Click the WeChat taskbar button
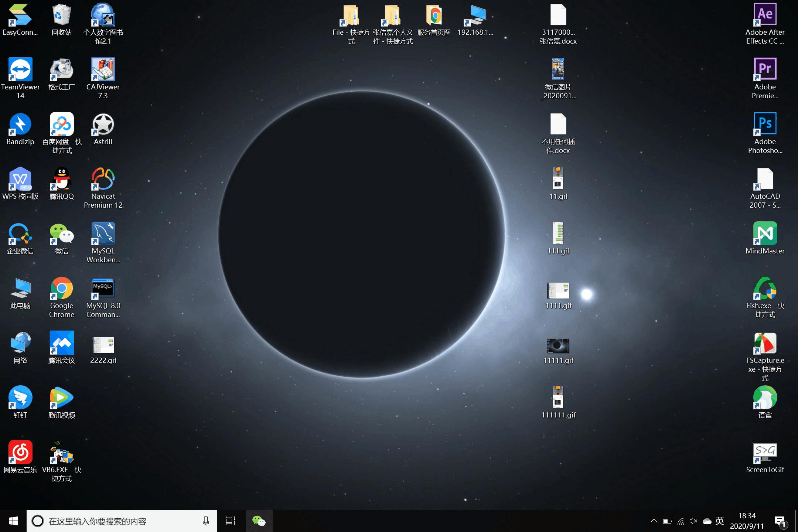 click(259, 521)
